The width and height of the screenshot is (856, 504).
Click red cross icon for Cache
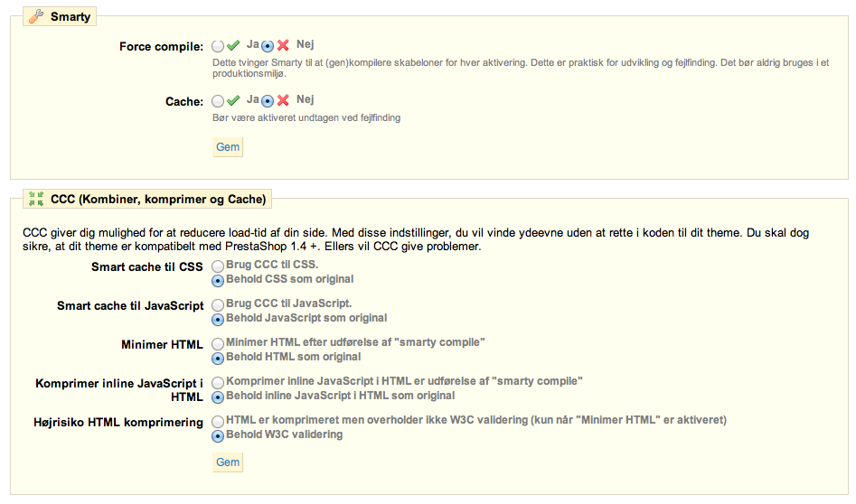pos(283,100)
